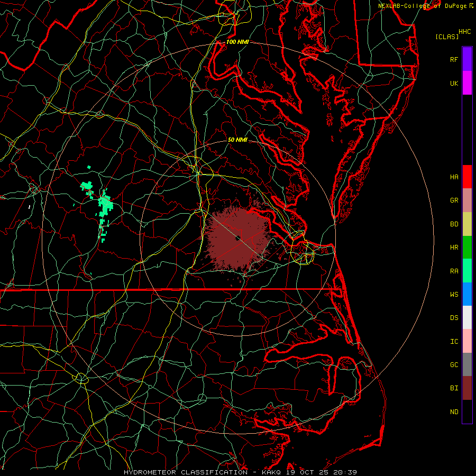
Task: Click the [CLAS] legend header
Action: pyautogui.click(x=447, y=36)
